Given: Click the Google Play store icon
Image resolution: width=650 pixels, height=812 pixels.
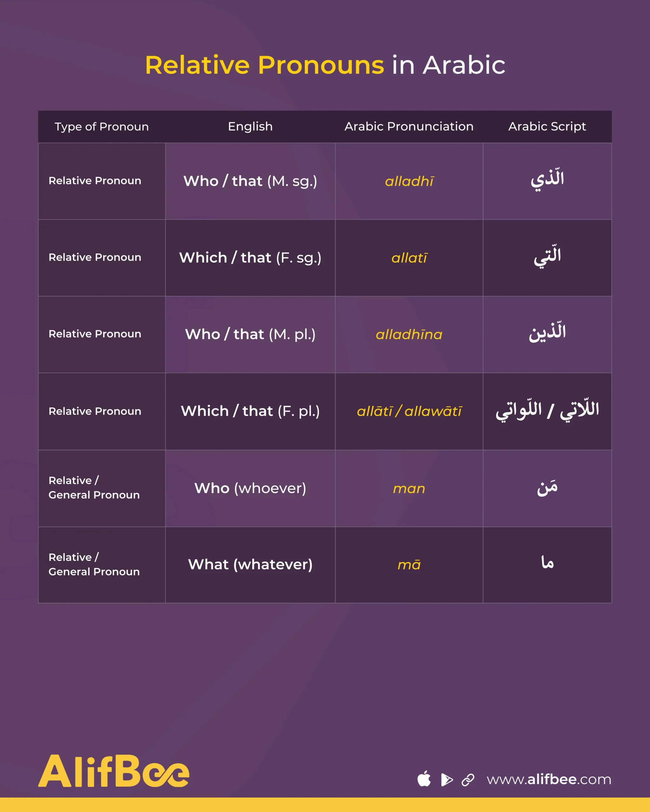Looking at the screenshot, I should (x=447, y=780).
